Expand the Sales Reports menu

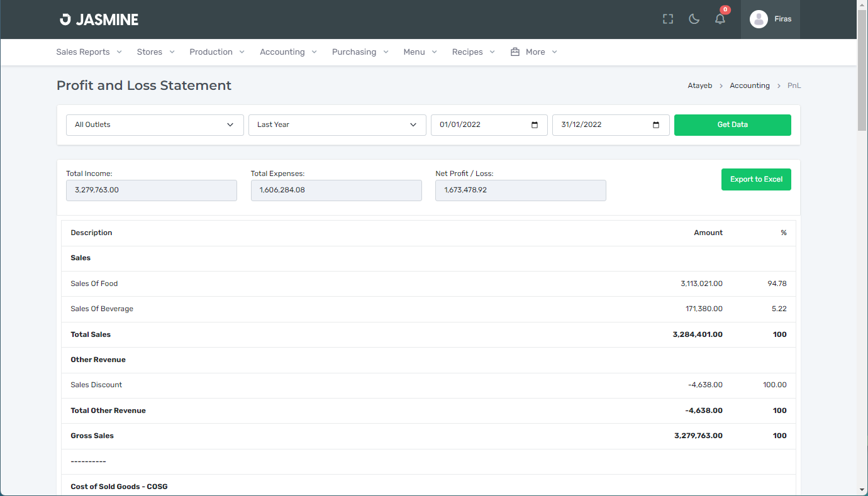[x=89, y=52]
